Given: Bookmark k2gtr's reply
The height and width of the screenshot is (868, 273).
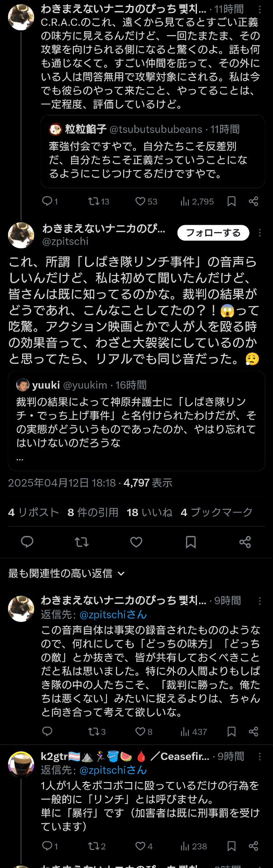Looking at the screenshot, I should tap(231, 845).
